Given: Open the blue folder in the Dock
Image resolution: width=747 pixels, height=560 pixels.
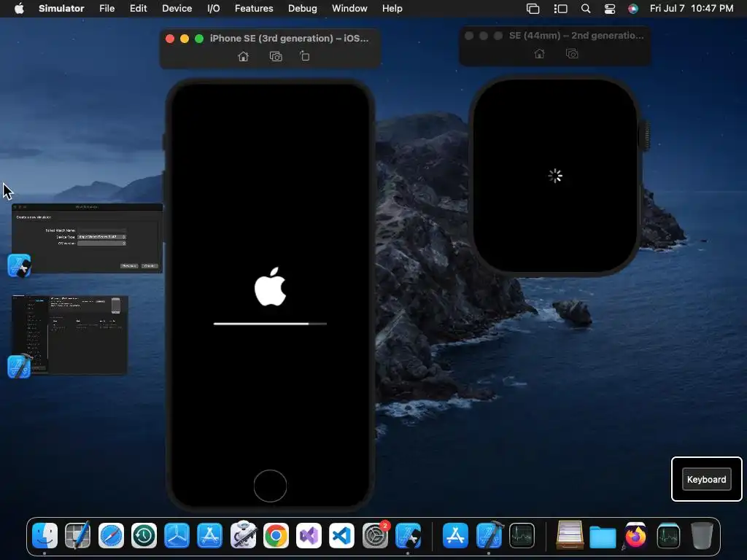Looking at the screenshot, I should pyautogui.click(x=603, y=537).
